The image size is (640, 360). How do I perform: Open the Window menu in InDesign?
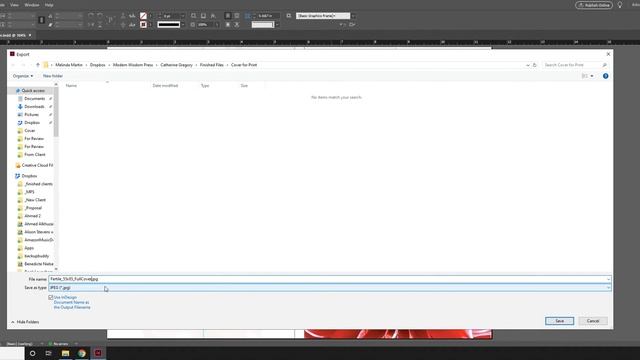coord(32,5)
